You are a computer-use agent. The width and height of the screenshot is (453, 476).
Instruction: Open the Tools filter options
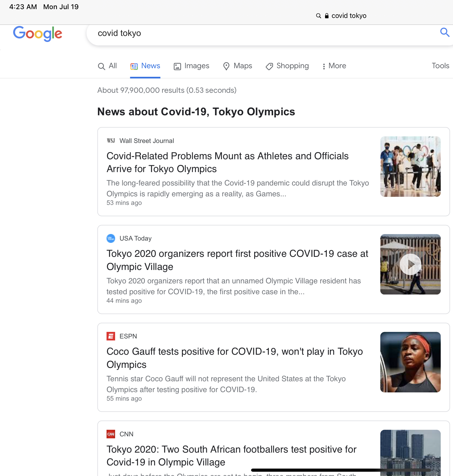coord(440,66)
